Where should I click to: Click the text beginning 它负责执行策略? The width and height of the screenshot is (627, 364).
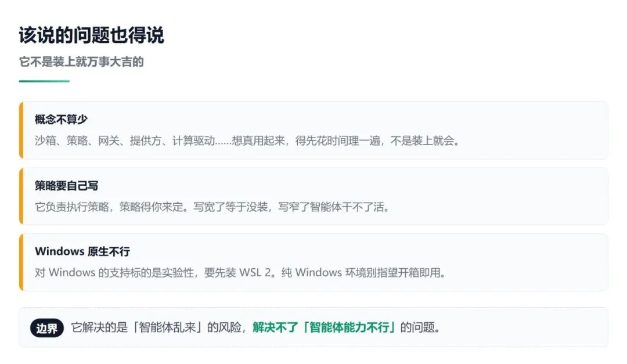click(212, 207)
